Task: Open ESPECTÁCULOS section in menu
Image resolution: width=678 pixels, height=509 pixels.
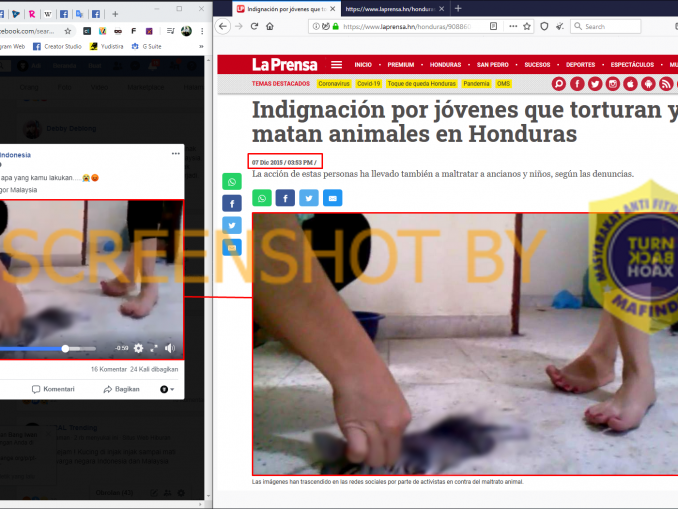Action: point(632,65)
